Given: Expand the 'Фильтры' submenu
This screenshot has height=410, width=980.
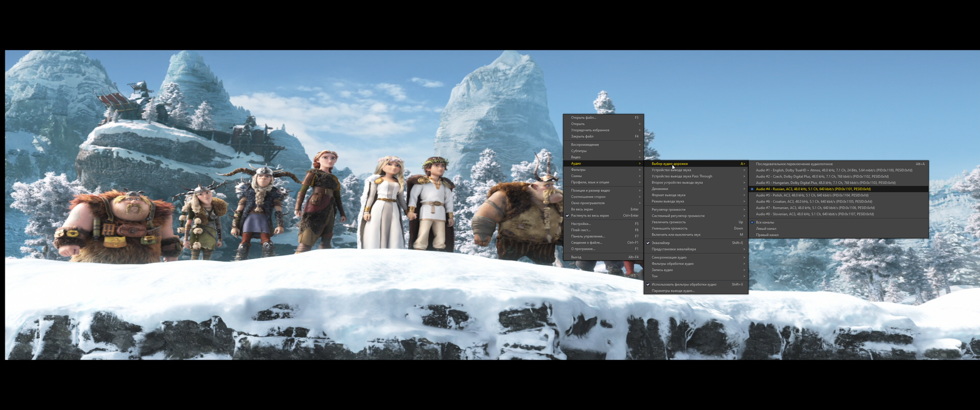Looking at the screenshot, I should tap(603, 170).
